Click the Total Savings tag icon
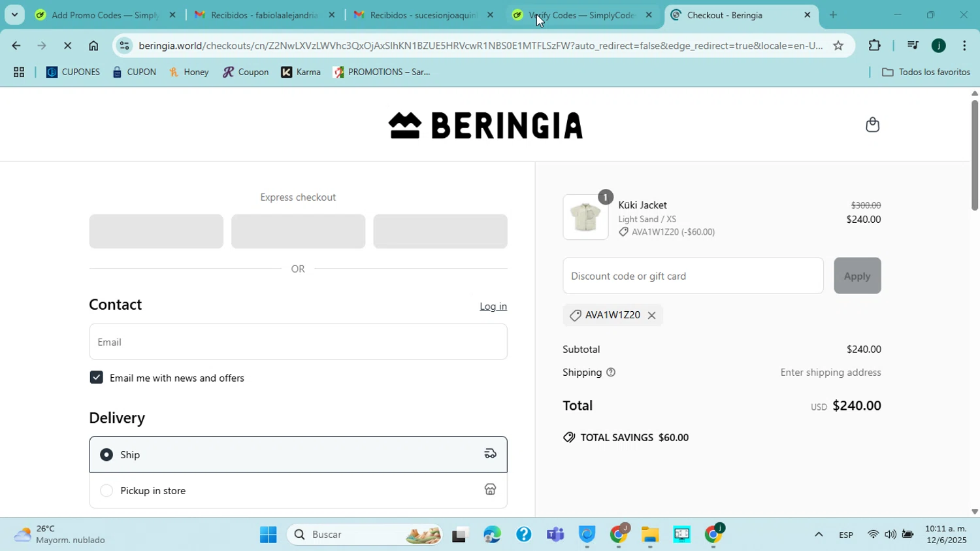The height and width of the screenshot is (551, 980). (569, 437)
